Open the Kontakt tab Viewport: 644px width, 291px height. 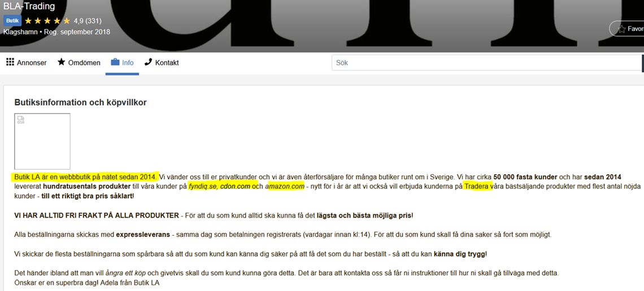pos(162,63)
